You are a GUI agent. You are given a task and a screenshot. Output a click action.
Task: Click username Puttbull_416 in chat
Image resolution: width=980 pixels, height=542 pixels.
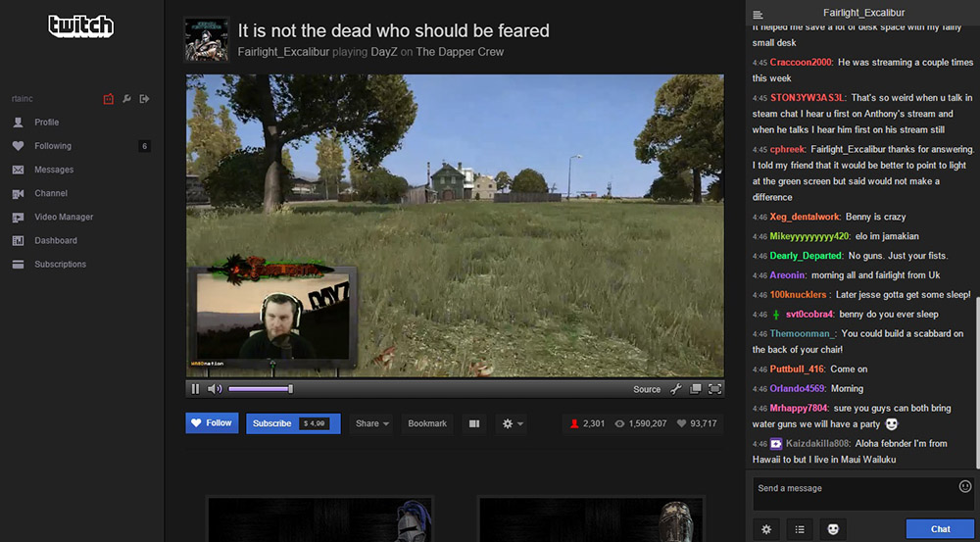797,369
